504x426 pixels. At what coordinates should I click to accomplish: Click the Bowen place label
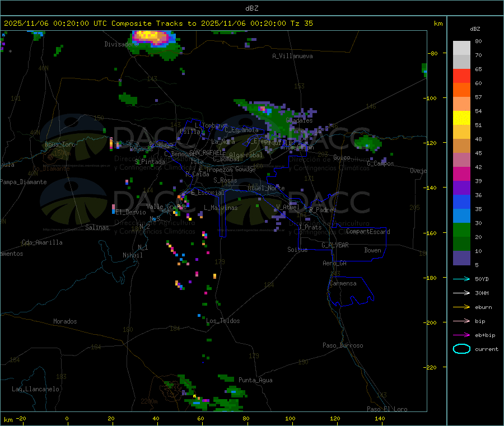click(x=372, y=250)
